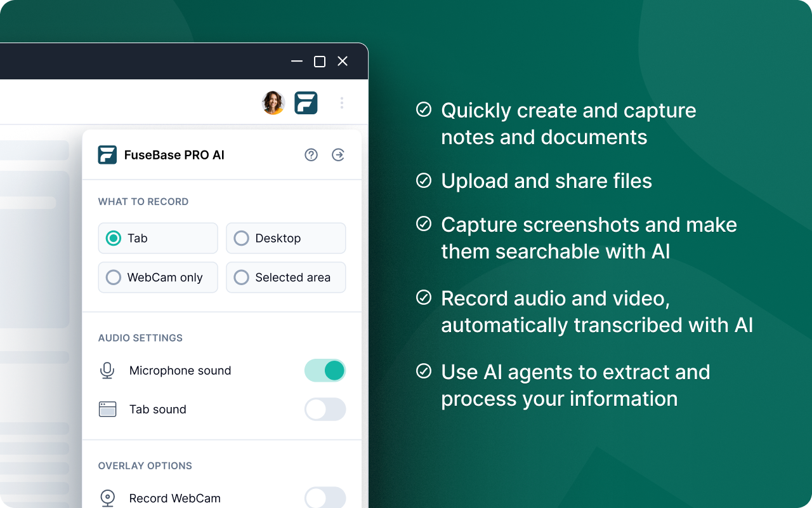Click the microphone icon next to Microphone sound

point(107,370)
